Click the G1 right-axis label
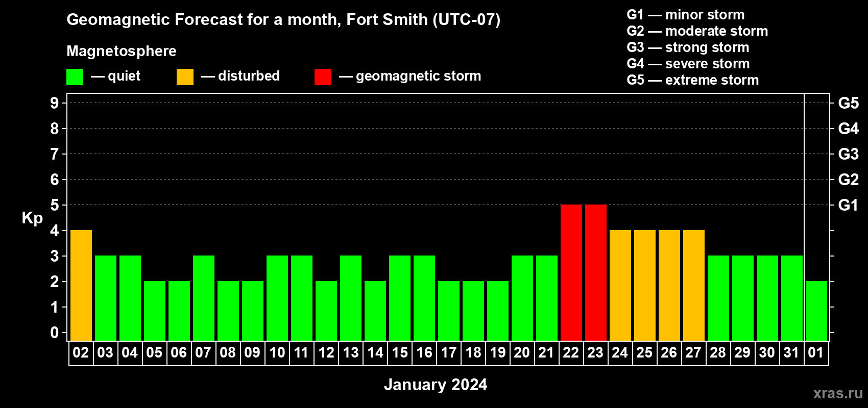 849,205
